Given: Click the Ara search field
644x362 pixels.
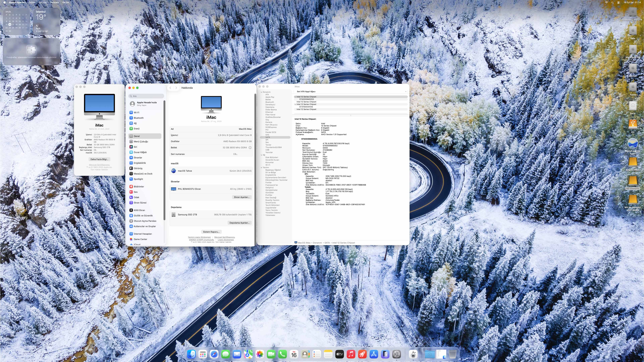Looking at the screenshot, I should (146, 96).
